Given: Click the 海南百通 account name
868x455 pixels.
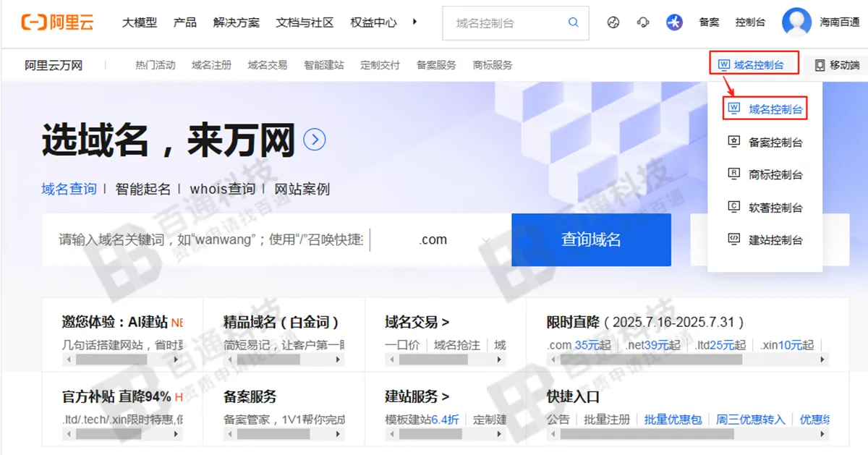Looking at the screenshot, I should click(x=840, y=22).
